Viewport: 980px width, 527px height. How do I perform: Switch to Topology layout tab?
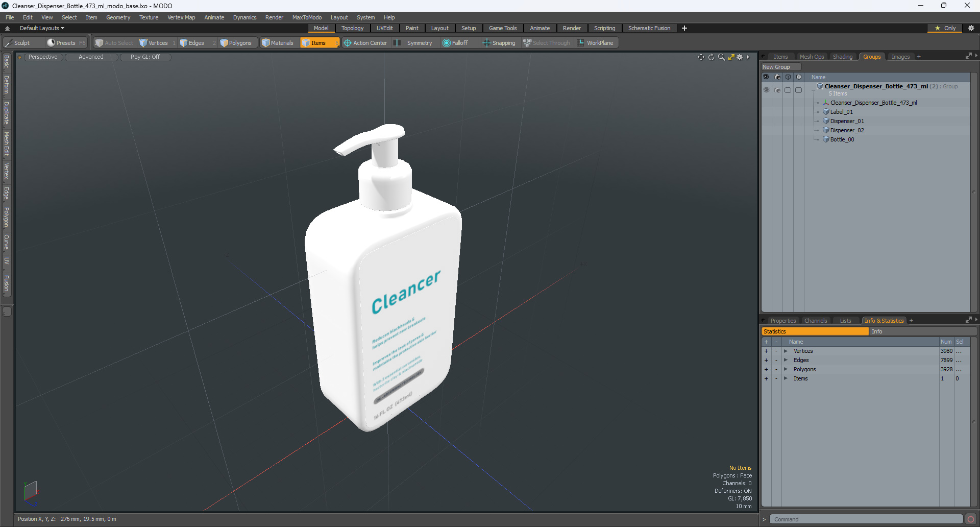click(352, 28)
